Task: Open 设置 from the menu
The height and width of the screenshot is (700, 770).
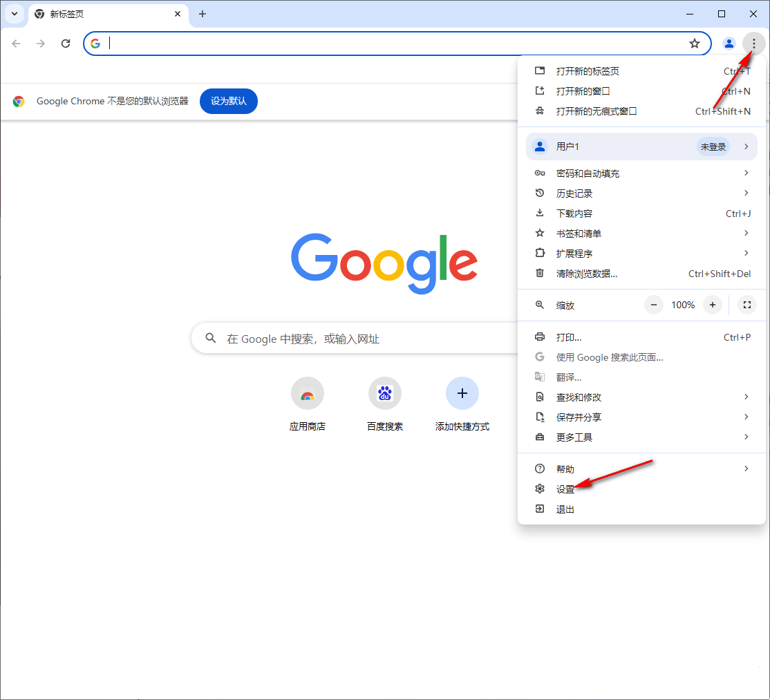Action: click(642, 489)
